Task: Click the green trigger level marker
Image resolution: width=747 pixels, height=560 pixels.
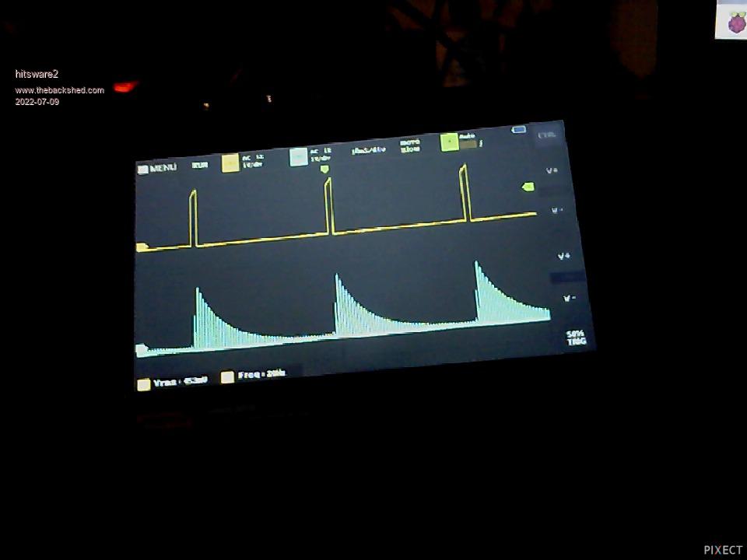Action: point(528,187)
